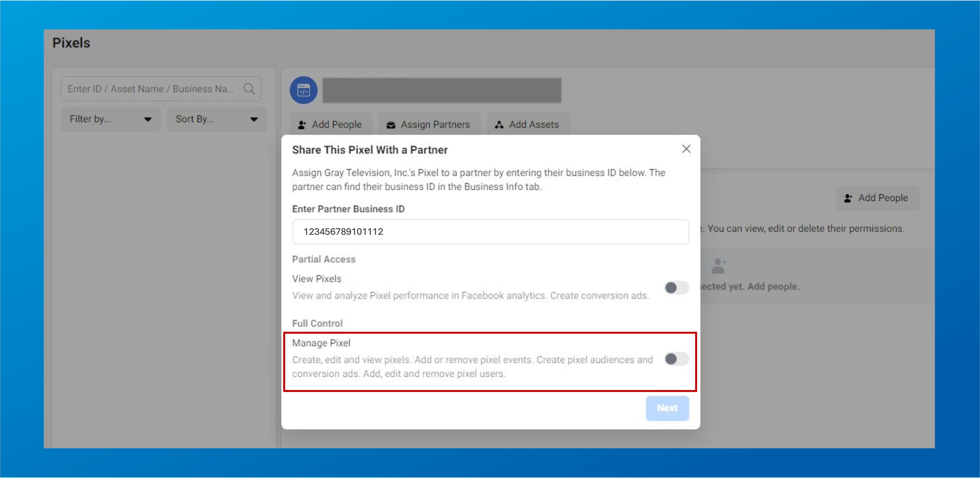Click the Next button
Image resolution: width=980 pixels, height=478 pixels.
[x=667, y=408]
